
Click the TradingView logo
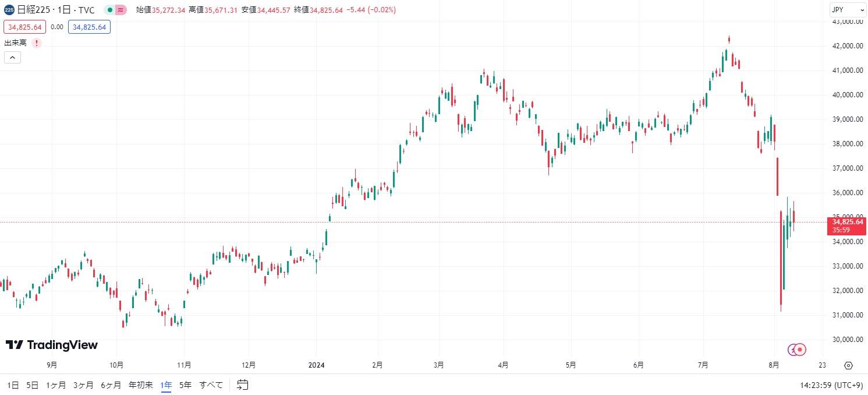coord(52,345)
